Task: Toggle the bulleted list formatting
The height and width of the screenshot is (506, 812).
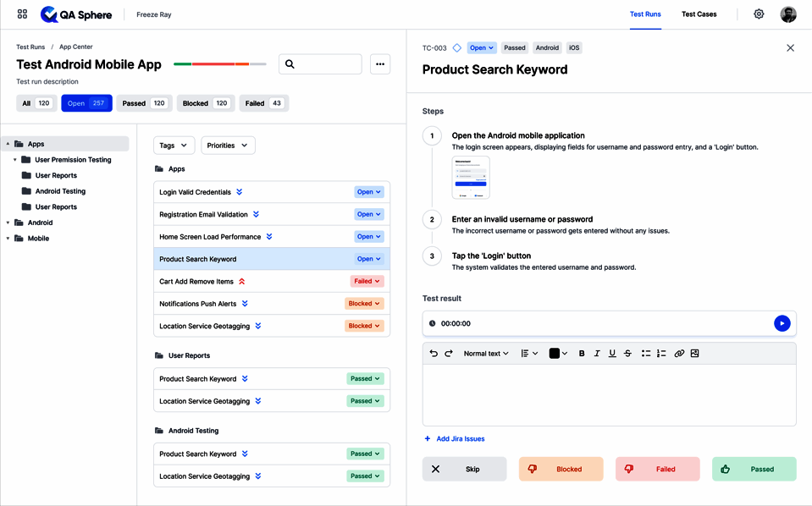Action: click(x=646, y=354)
